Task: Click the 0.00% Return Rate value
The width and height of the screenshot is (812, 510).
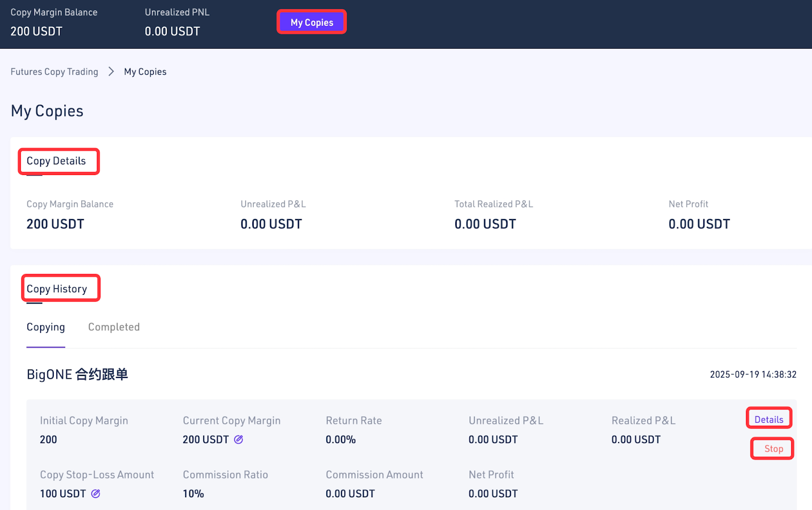Action: 341,439
